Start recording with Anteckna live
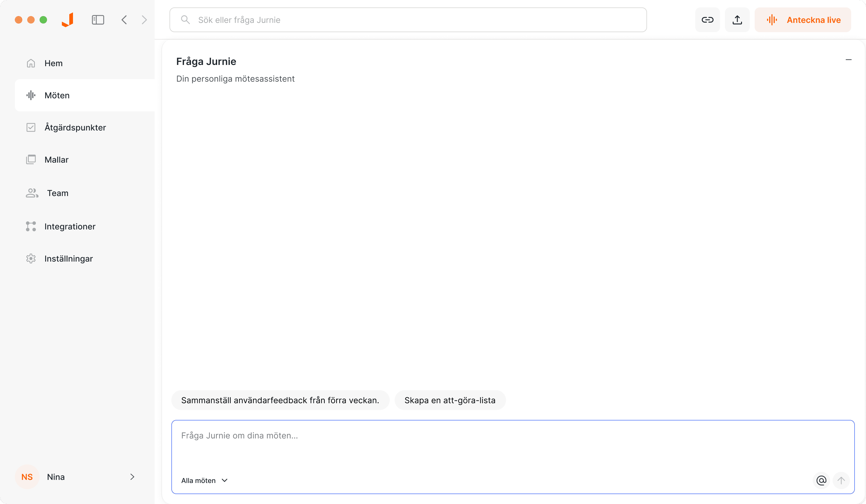 pyautogui.click(x=803, y=19)
